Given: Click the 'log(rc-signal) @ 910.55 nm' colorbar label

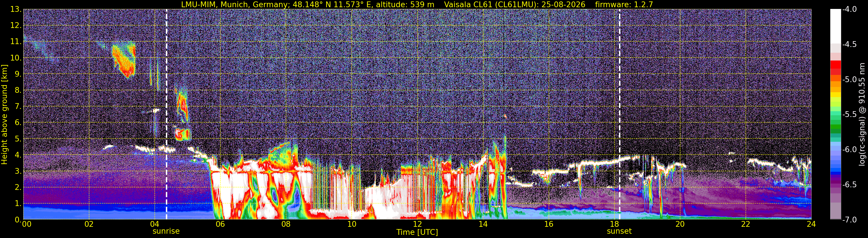Looking at the screenshot, I should (862, 114).
